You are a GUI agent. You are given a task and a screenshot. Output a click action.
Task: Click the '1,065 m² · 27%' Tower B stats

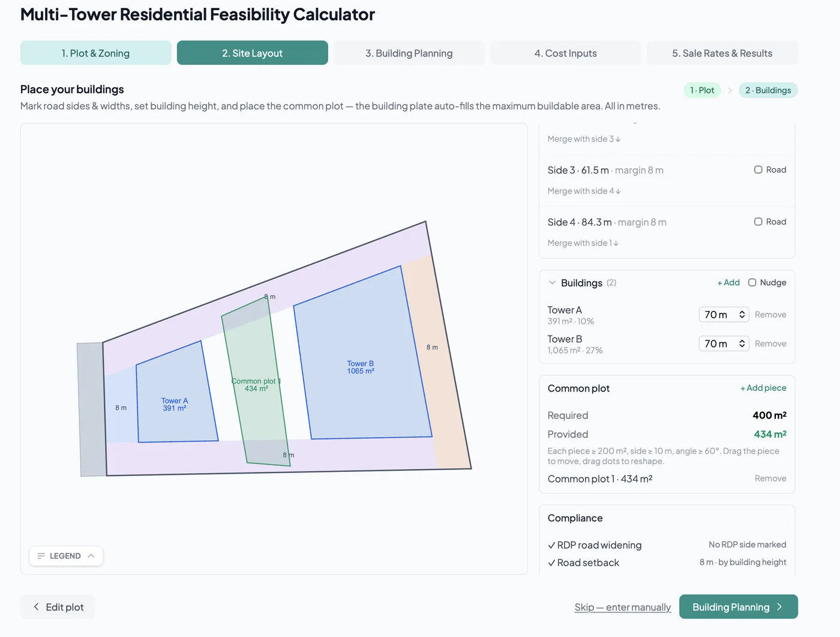point(575,350)
